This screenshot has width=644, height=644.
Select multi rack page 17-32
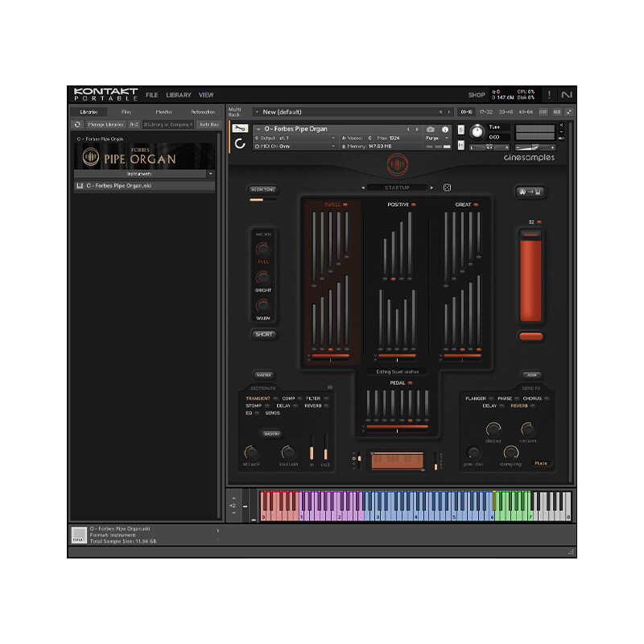tap(486, 112)
